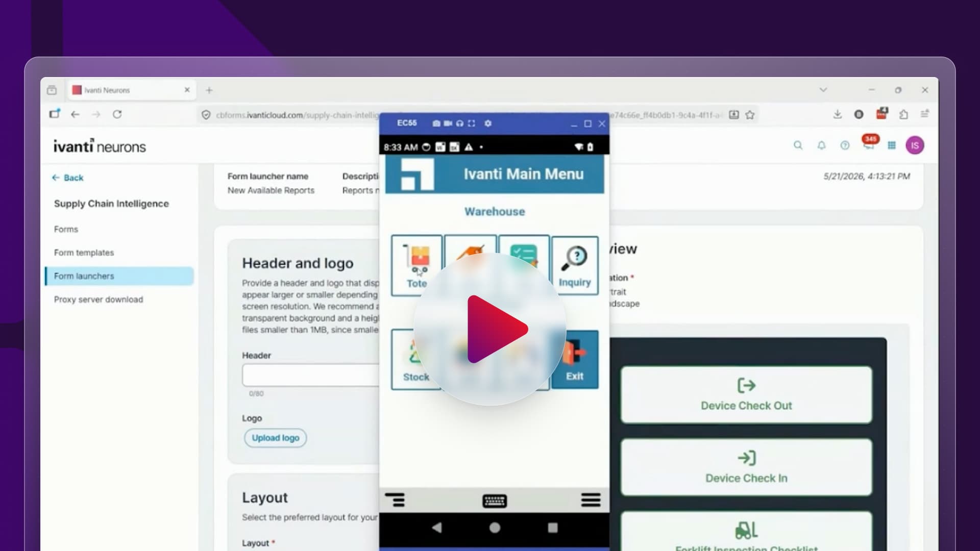Click the Supply Chain Intelligence sidebar heading
This screenshot has height=551, width=980.
coord(111,204)
